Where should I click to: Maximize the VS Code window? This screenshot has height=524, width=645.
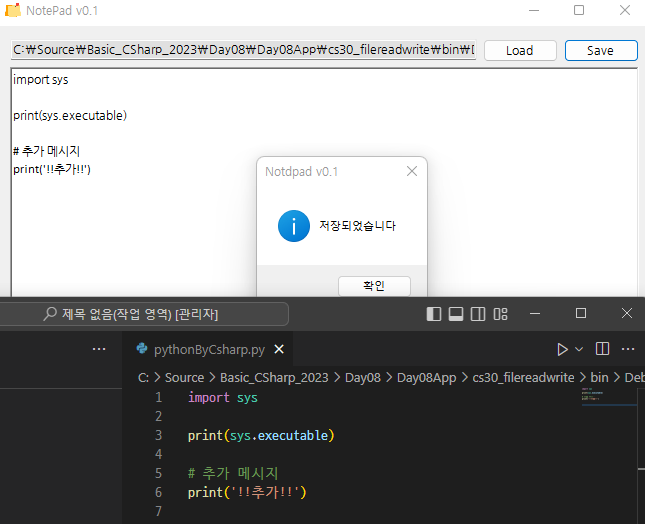point(580,314)
